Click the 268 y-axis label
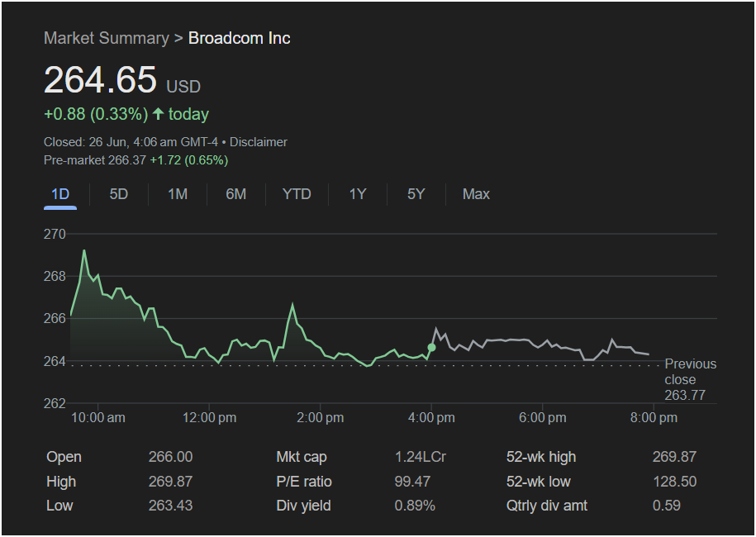 pos(55,277)
